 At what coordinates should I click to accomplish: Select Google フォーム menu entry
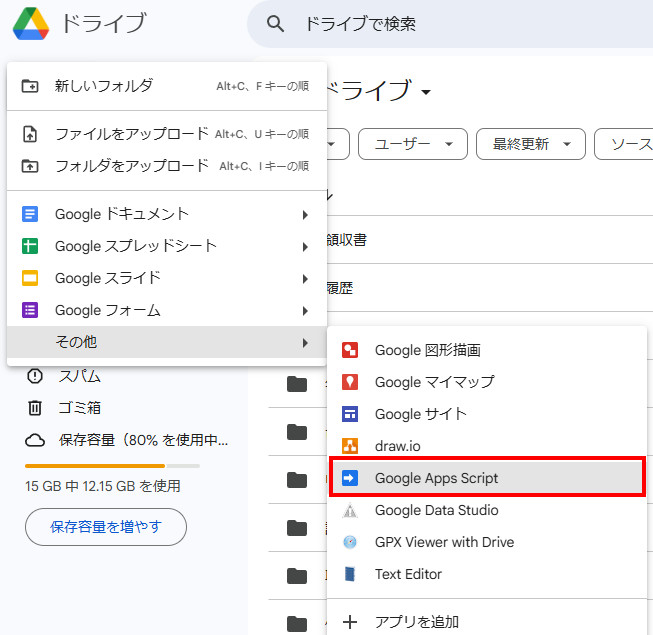point(167,311)
